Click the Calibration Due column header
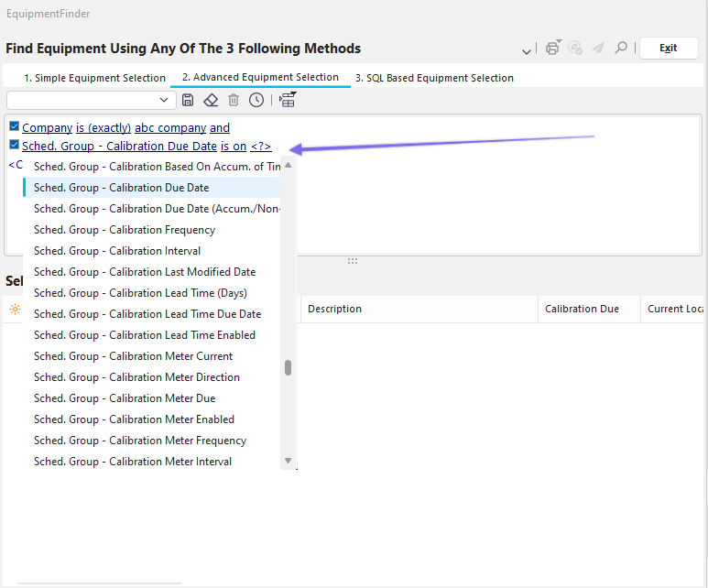The image size is (708, 588). pos(582,310)
